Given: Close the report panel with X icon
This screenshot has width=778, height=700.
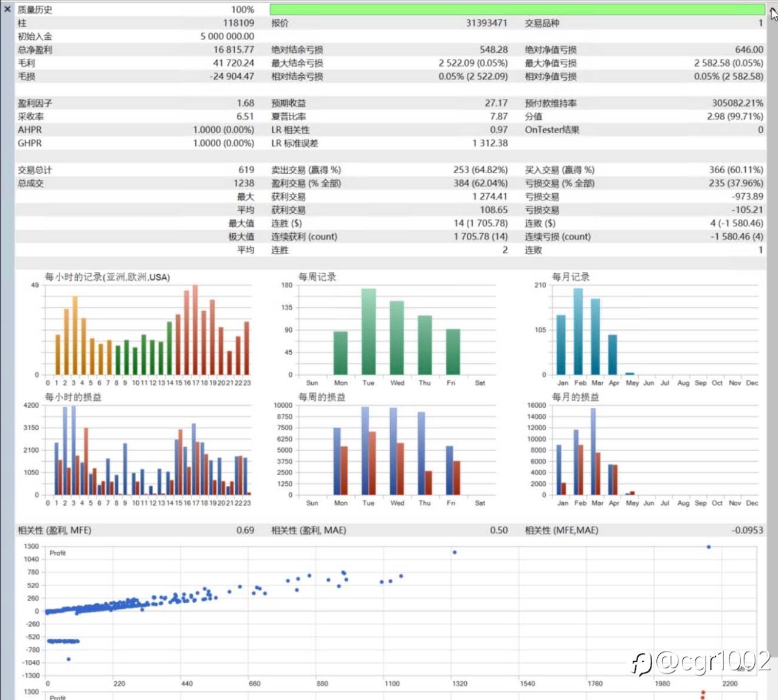Looking at the screenshot, I should [7, 9].
